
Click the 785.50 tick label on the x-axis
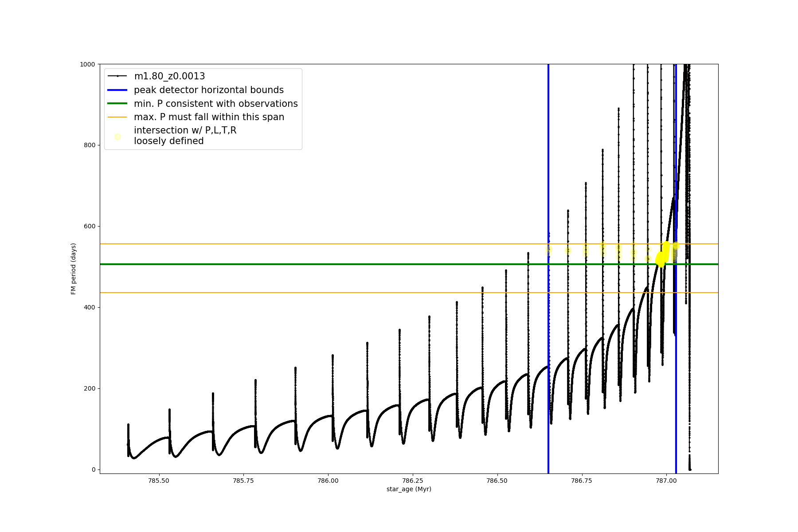(158, 481)
